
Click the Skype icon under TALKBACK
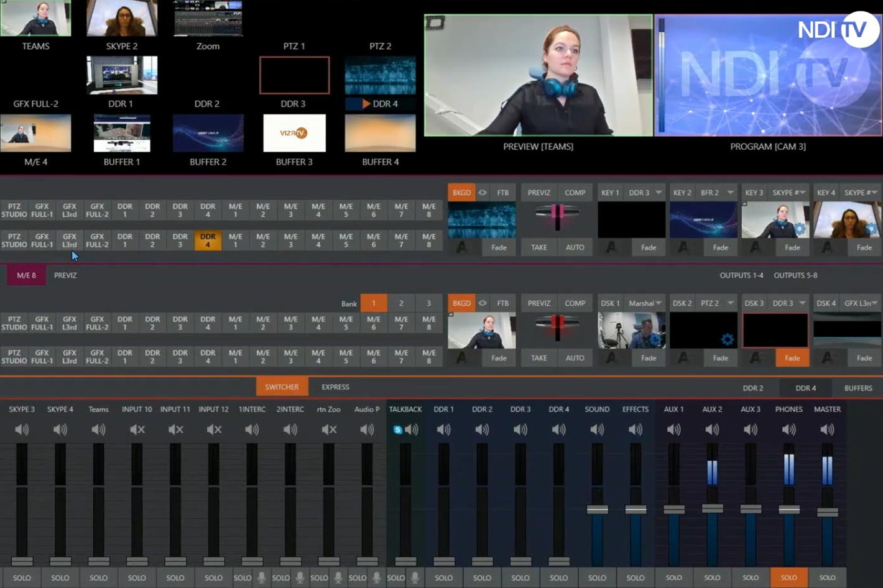[397, 430]
